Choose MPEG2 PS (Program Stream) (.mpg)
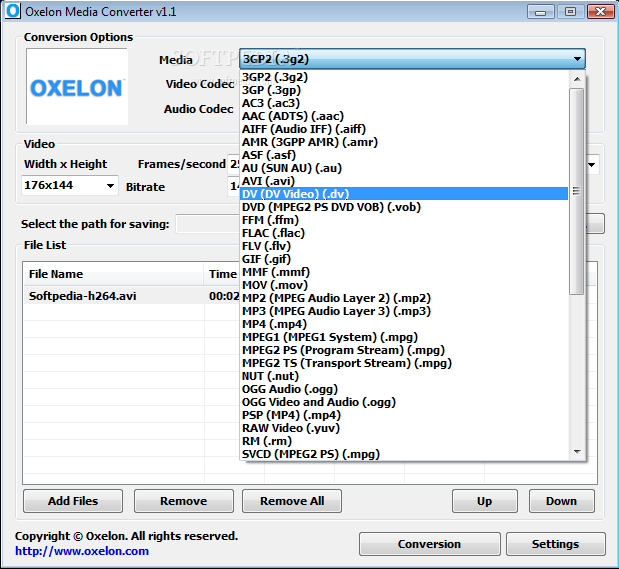Viewport: 619px width, 569px height. [404, 350]
